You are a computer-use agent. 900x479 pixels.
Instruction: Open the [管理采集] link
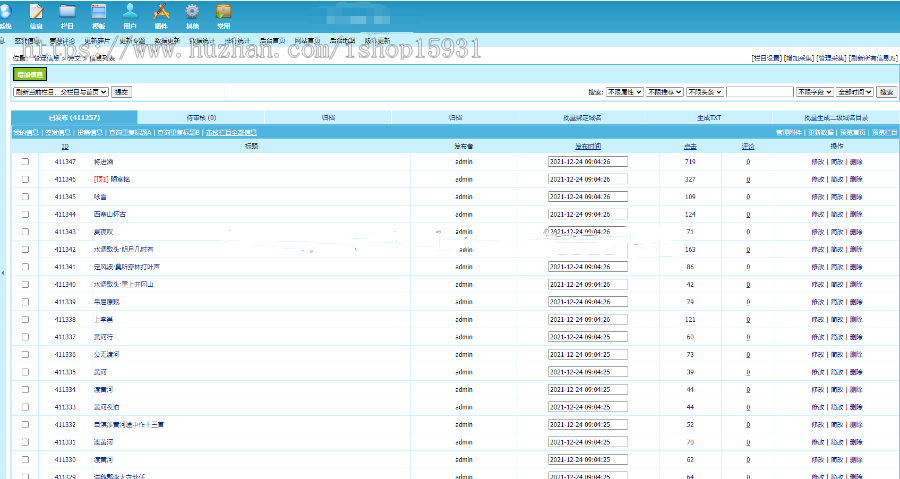(831, 58)
